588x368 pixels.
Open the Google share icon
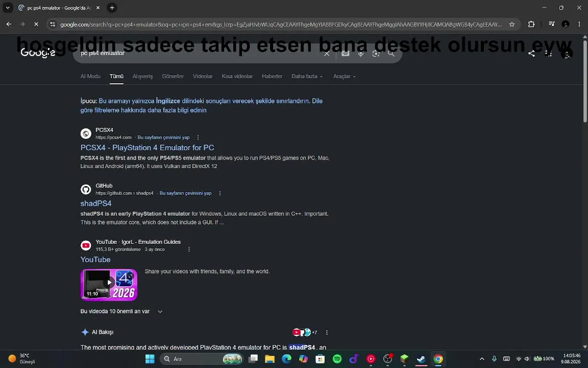tap(531, 53)
